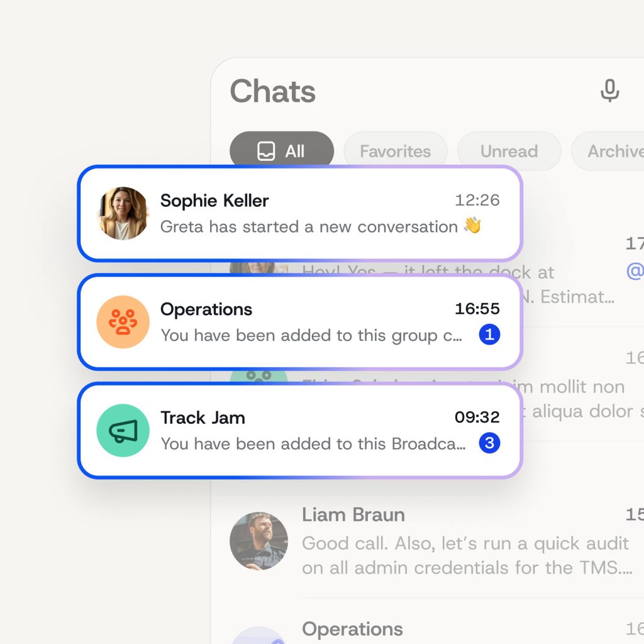Click the microphone icon next to Chats
Screen dimensions: 644x644
pyautogui.click(x=608, y=91)
